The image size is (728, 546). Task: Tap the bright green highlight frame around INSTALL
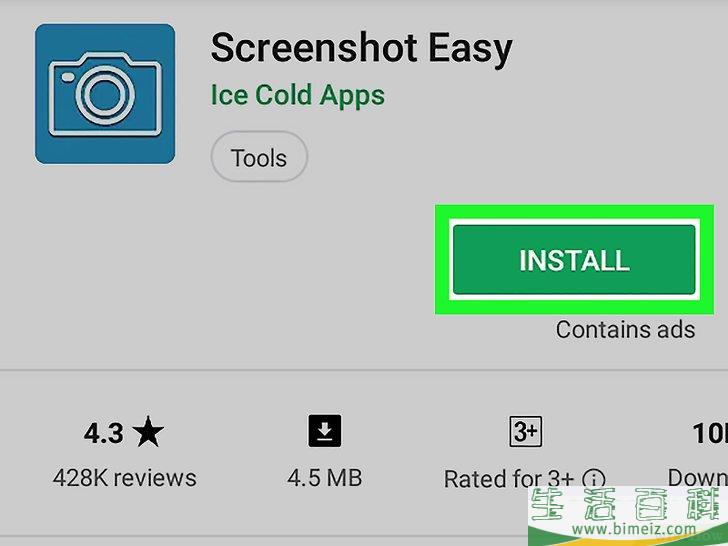(x=574, y=260)
